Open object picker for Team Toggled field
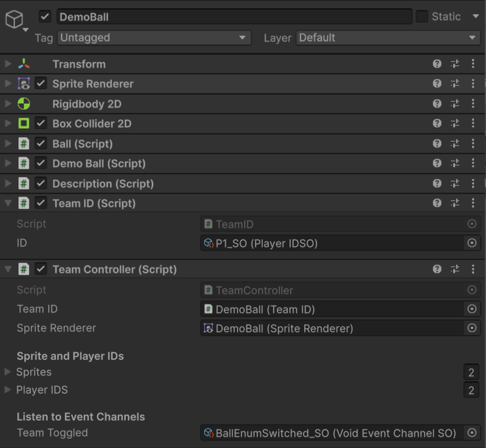This screenshot has height=448, width=486. point(472,433)
